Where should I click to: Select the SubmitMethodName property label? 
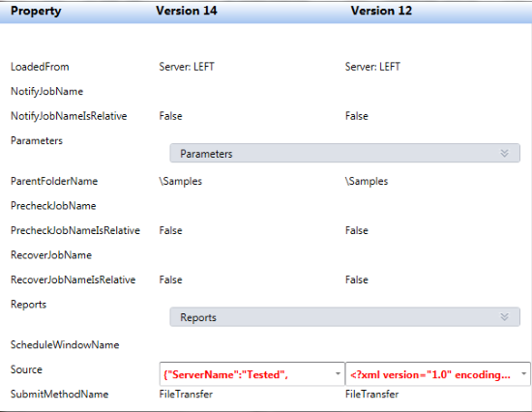pyautogui.click(x=59, y=395)
